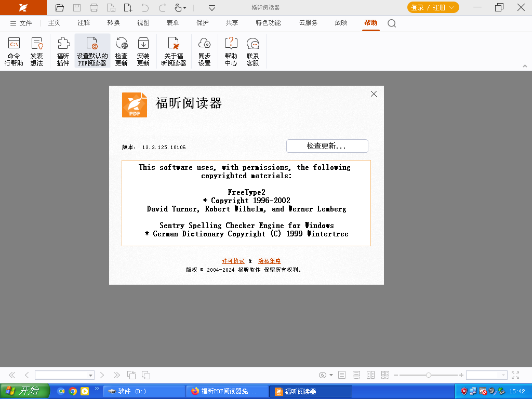Expand the page number combo box
This screenshot has width=532, height=399.
90,375
